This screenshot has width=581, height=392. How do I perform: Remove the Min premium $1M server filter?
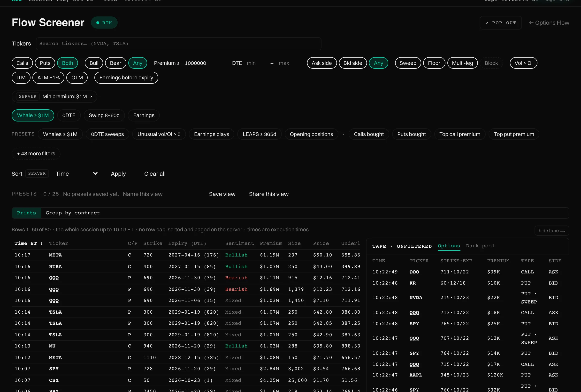point(91,97)
